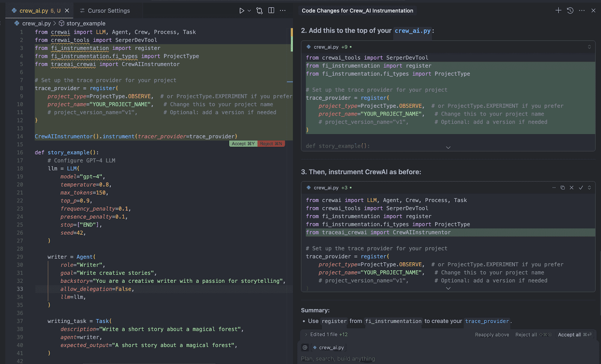Show more of the +3 code block via bottom chevron
Image resolution: width=601 pixels, height=364 pixels.
[448, 288]
